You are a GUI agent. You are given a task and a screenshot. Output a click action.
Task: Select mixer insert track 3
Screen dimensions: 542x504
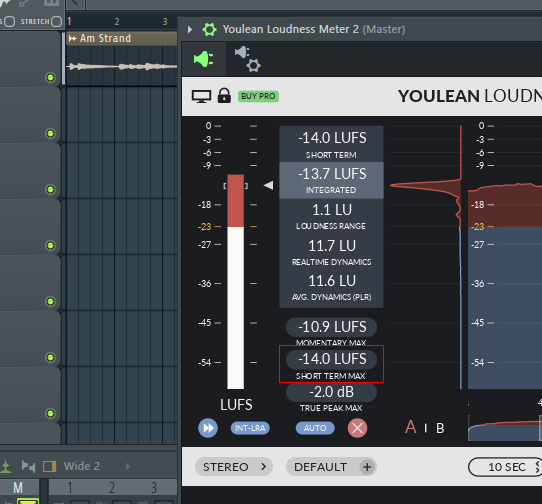pos(154,488)
